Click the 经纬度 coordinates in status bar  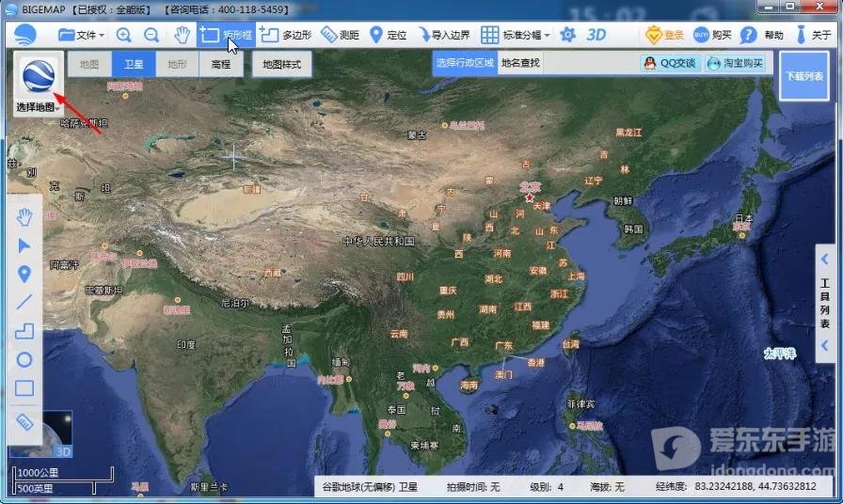pos(736,487)
